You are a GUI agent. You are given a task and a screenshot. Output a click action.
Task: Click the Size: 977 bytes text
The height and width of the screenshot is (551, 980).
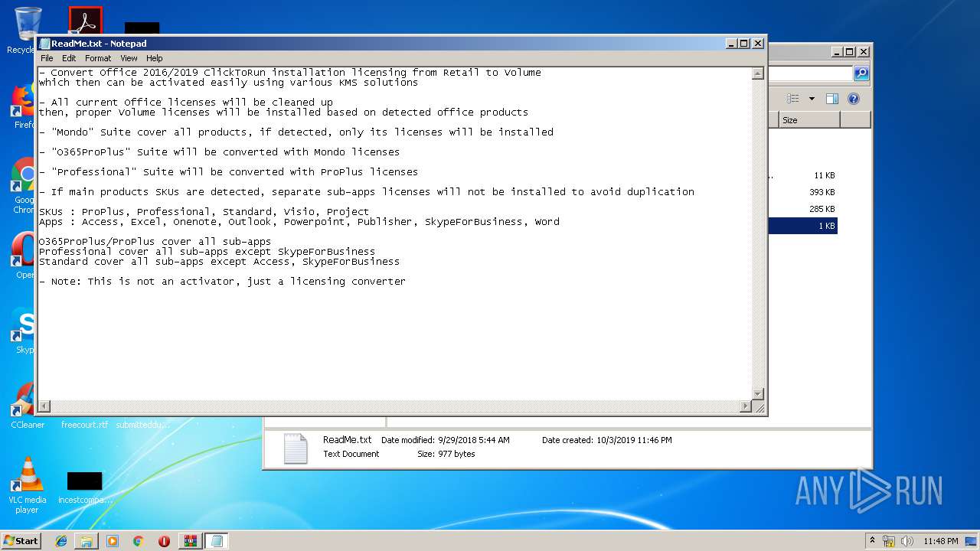point(446,455)
